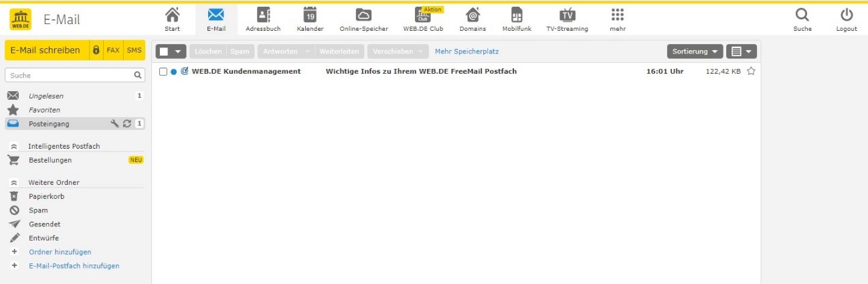Check the WEB.DE Kundenmanagement email checkbox
This screenshot has width=868, height=284.
click(x=163, y=72)
